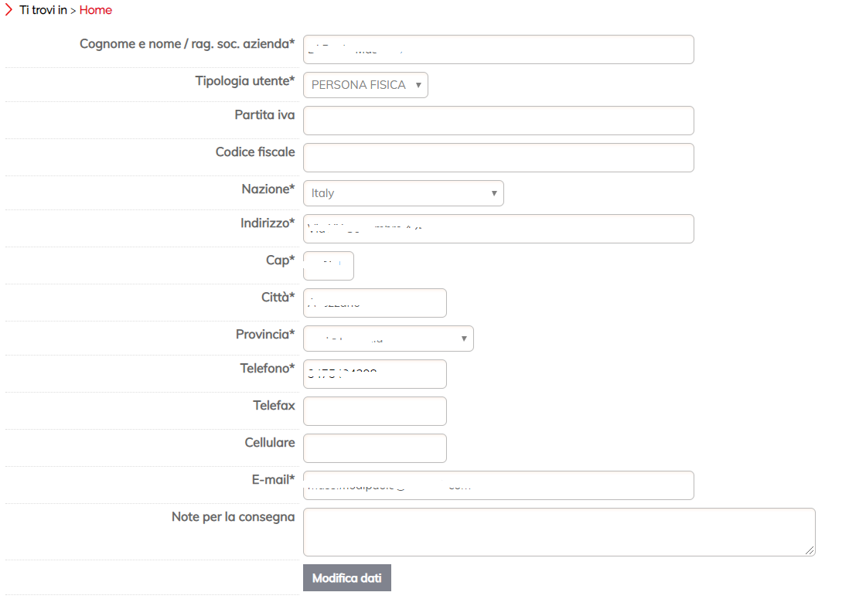This screenshot has height=616, width=849.
Task: Click the Indirizzo address field
Action: tap(498, 229)
